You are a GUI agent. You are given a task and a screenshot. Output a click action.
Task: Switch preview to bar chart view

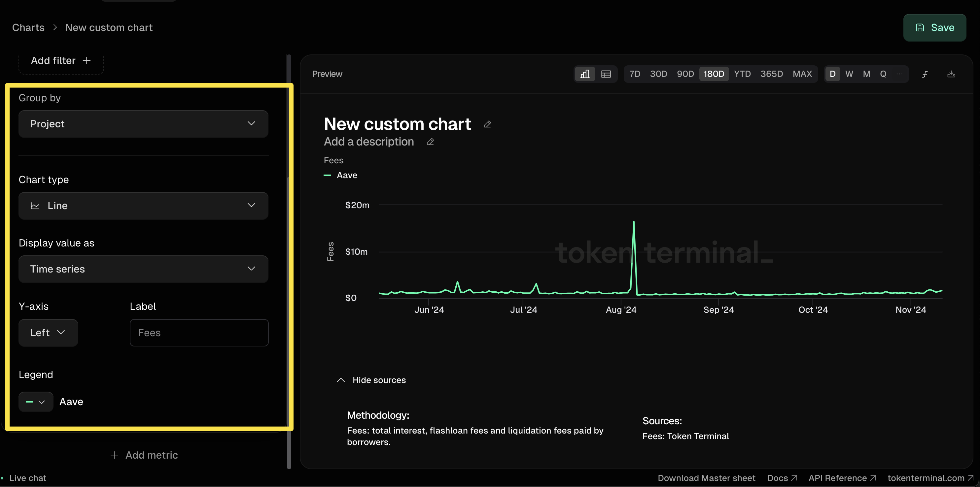[585, 74]
